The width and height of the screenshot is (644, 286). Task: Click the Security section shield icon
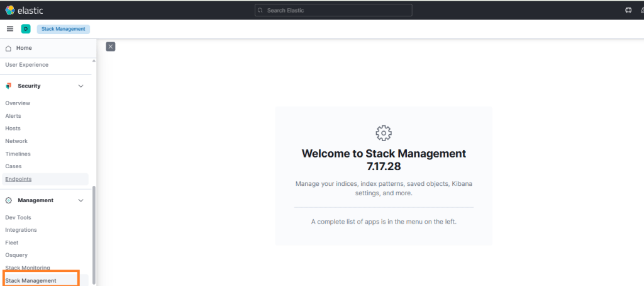pyautogui.click(x=9, y=86)
